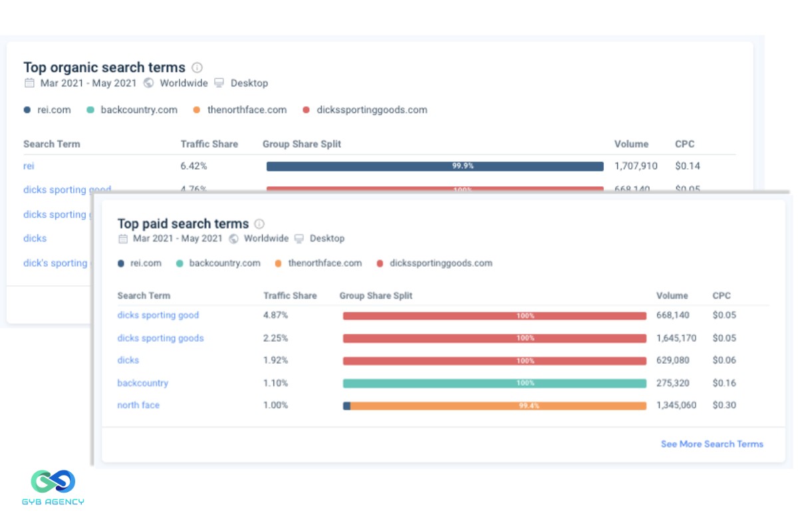This screenshot has width=798, height=532.
Task: Click Top paid search terms heading
Action: pyautogui.click(x=183, y=223)
